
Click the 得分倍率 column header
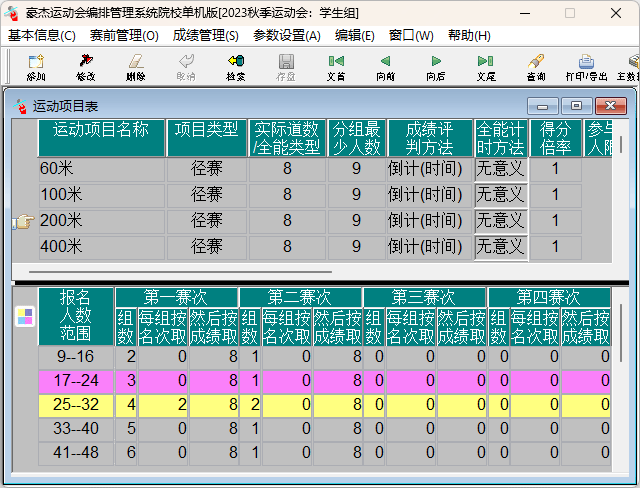point(555,138)
